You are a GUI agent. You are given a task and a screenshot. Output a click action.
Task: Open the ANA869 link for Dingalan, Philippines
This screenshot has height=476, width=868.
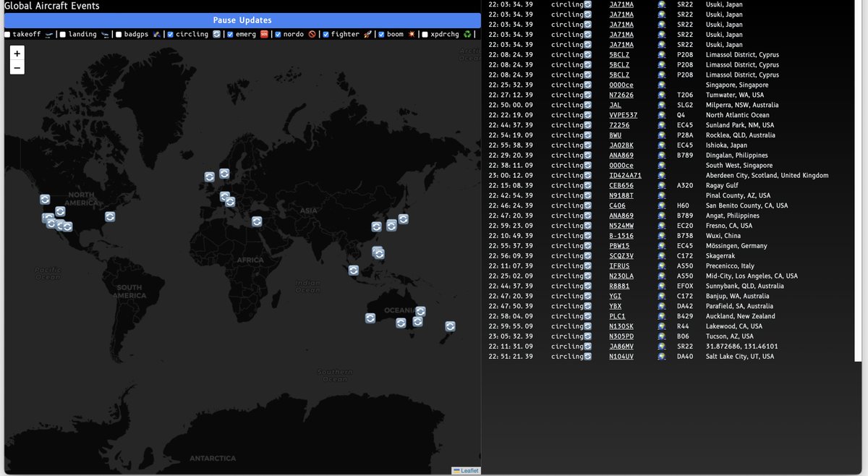coord(621,156)
